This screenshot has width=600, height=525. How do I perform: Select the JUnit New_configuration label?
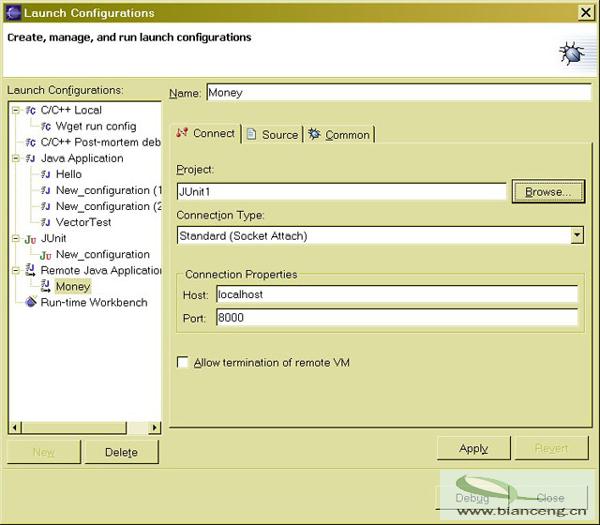103,254
